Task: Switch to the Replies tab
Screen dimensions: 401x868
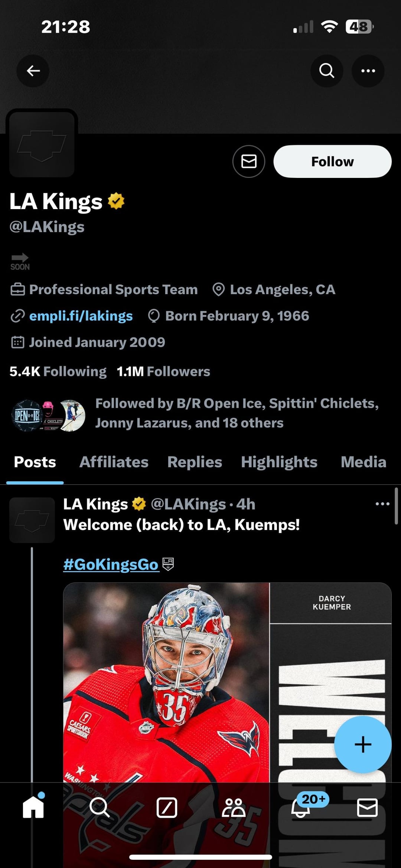Action: click(x=195, y=462)
